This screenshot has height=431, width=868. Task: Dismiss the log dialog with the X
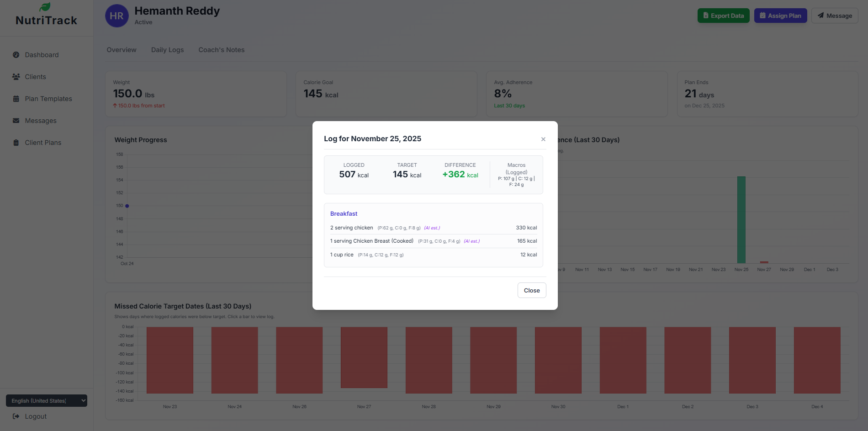click(x=543, y=139)
